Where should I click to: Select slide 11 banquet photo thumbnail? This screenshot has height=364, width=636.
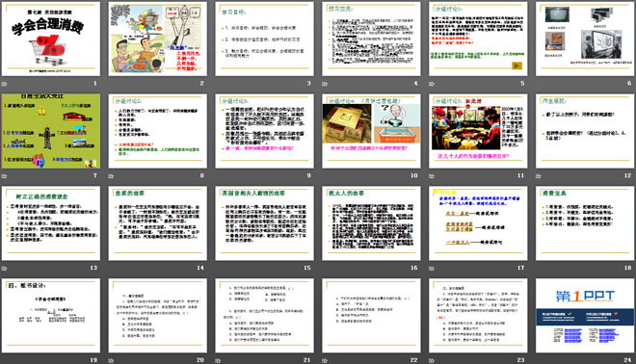pyautogui.click(x=478, y=131)
